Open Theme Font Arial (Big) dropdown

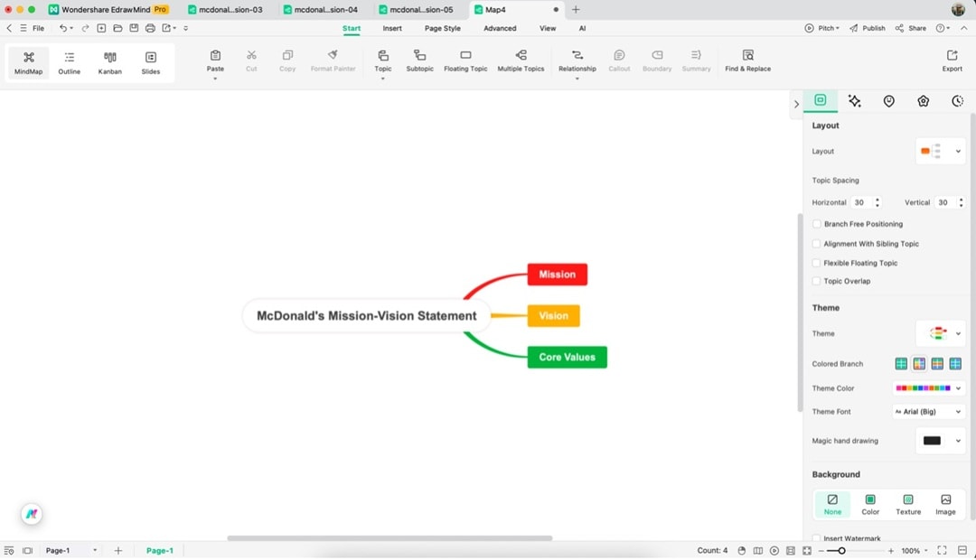pos(928,412)
